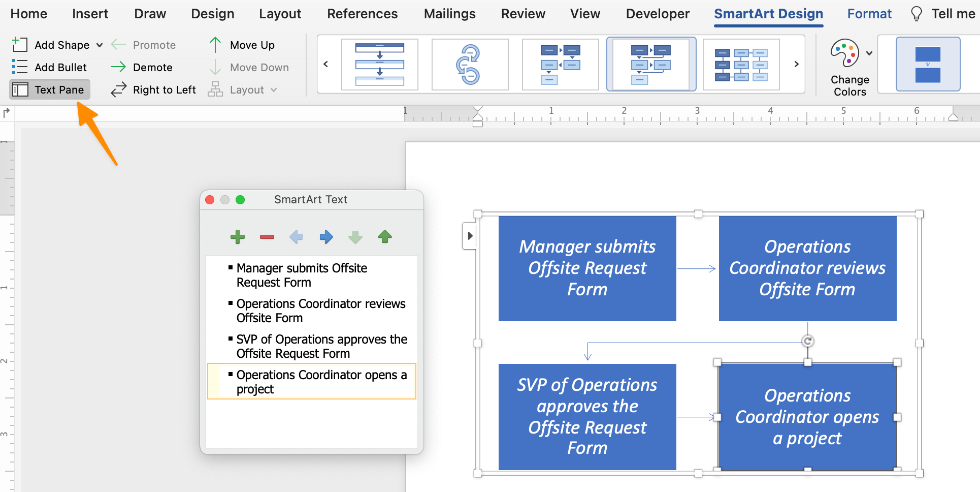The width and height of the screenshot is (980, 492).
Task: Select the Cycle layout thumbnail
Action: coord(470,64)
